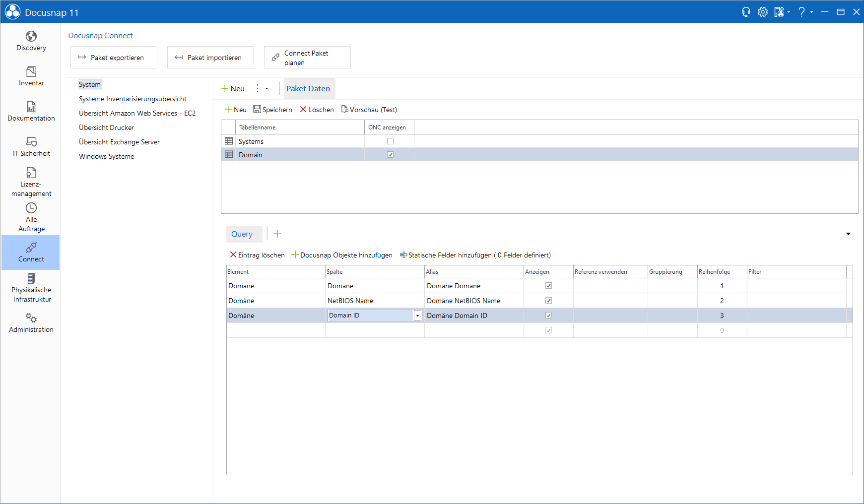Screen dimensions: 864x504
Task: Toggle Anzeigen for Domäne Domain ID row
Action: click(548, 315)
